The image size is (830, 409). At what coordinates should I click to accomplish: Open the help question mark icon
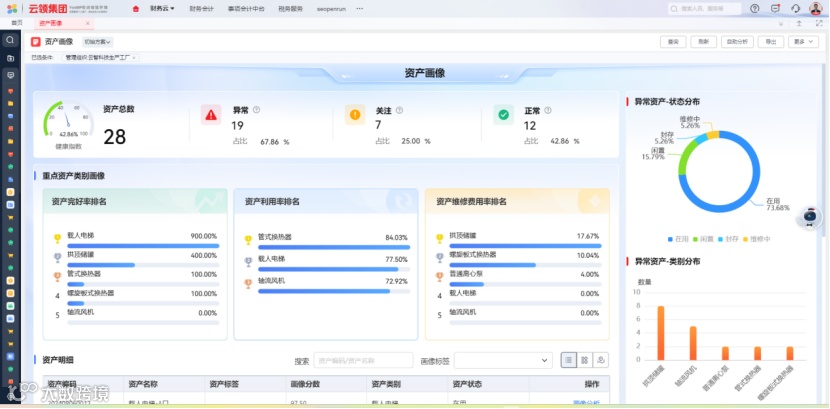tap(755, 8)
